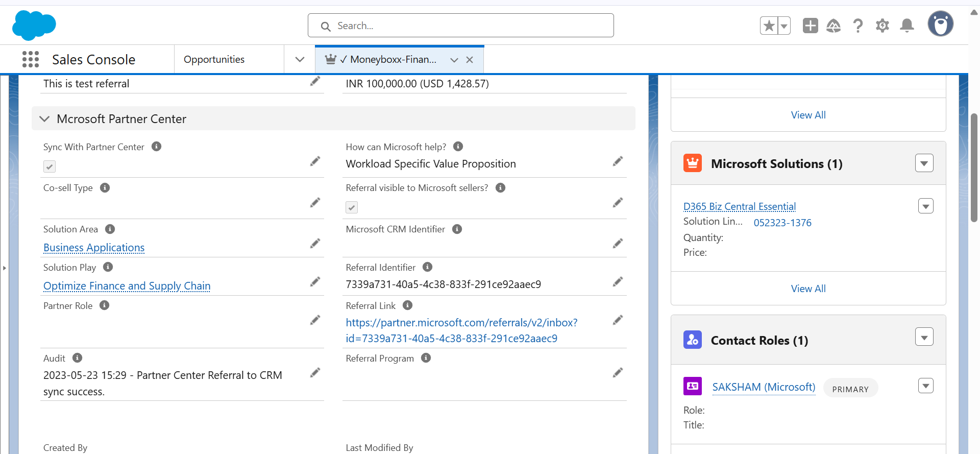Open Moneyboxx tab actions chevron

454,60
